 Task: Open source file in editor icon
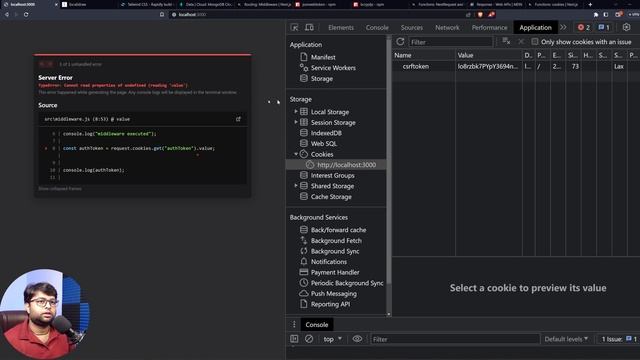click(x=238, y=119)
